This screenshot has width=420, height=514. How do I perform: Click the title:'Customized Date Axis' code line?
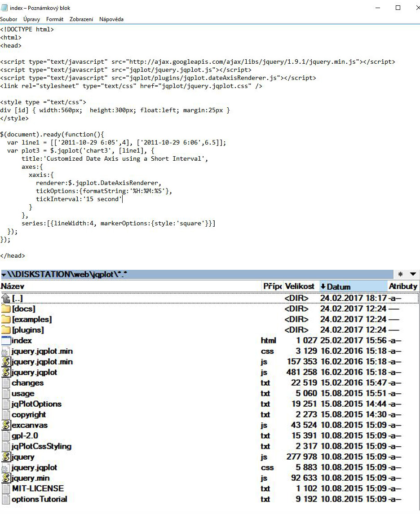click(115, 158)
